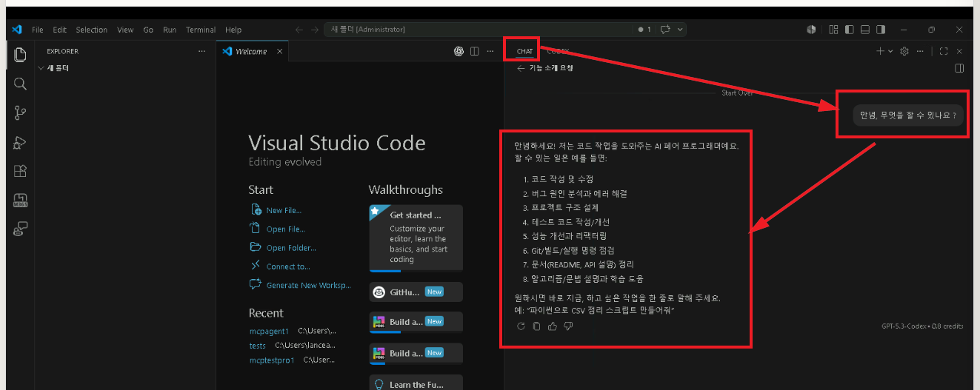Click the Open File... link
This screenshot has width=980, height=390.
click(286, 229)
